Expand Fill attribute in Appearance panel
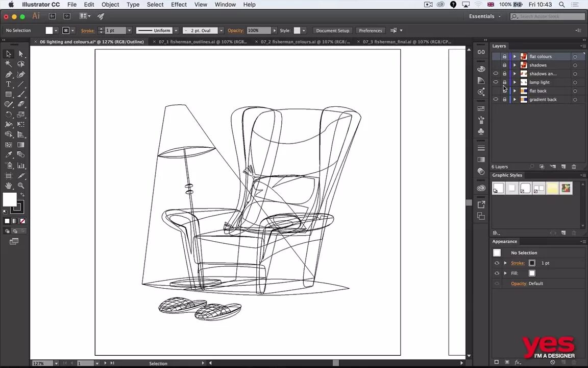This screenshot has width=588, height=368. point(505,273)
